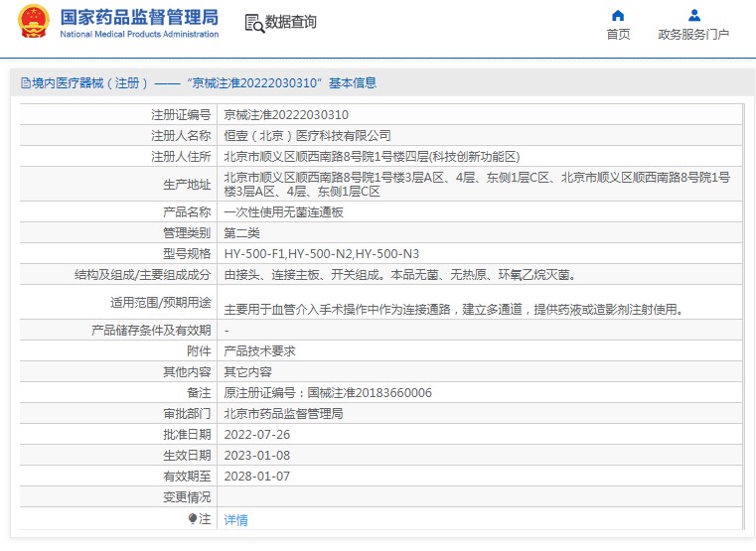Screen dimensions: 756x551
Task: Click the 注册人名称 row label
Action: click(x=181, y=136)
